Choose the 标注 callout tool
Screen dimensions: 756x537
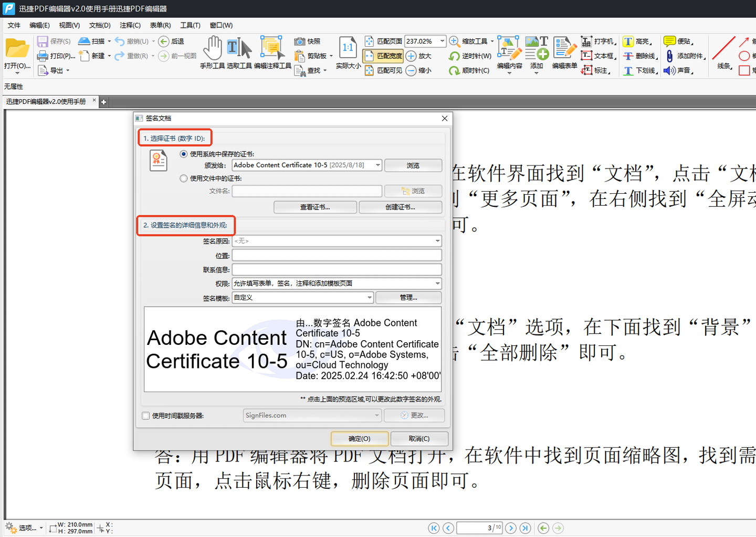595,70
